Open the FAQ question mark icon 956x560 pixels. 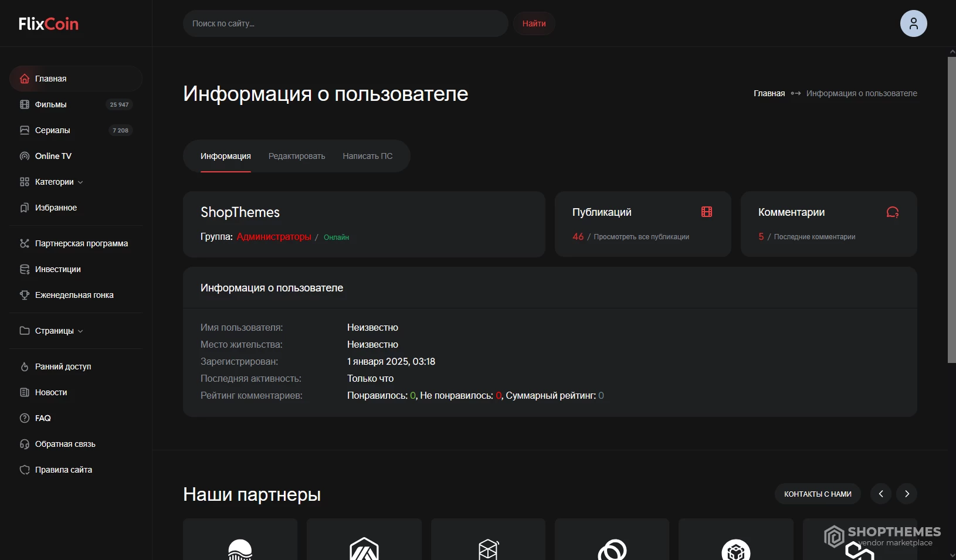(25, 418)
